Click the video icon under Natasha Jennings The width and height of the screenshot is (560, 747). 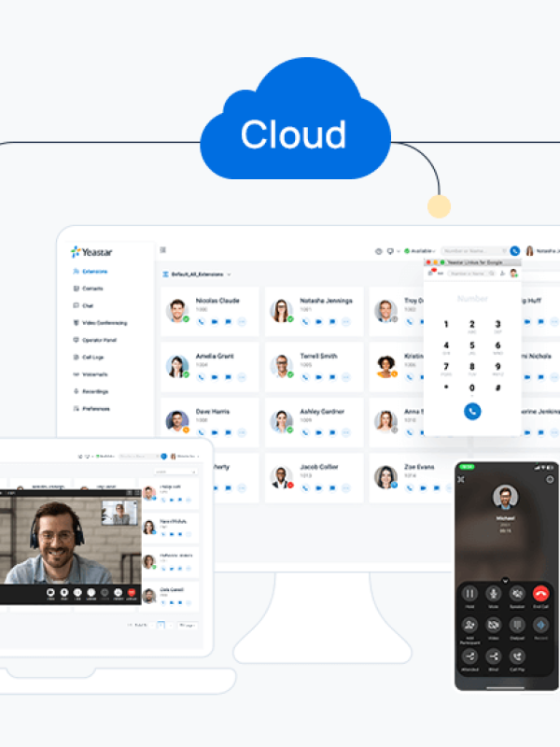pos(318,321)
